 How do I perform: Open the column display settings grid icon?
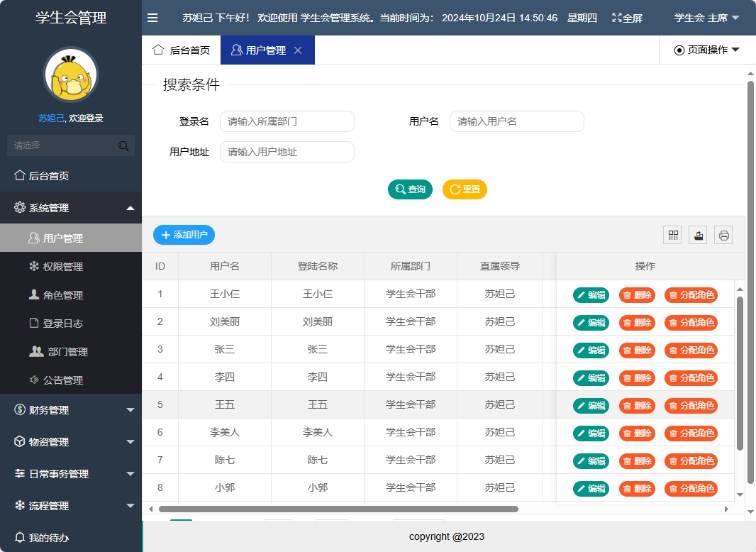coord(672,234)
